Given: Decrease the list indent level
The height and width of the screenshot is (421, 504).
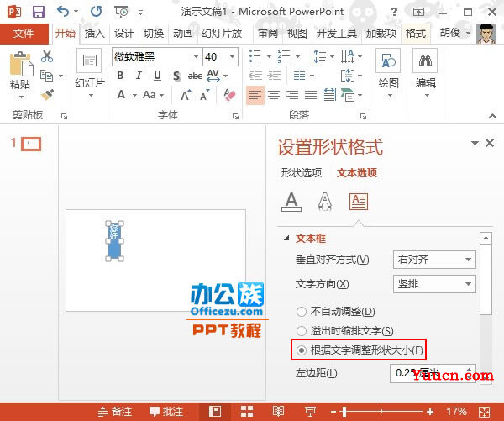Looking at the screenshot, I should (255, 76).
